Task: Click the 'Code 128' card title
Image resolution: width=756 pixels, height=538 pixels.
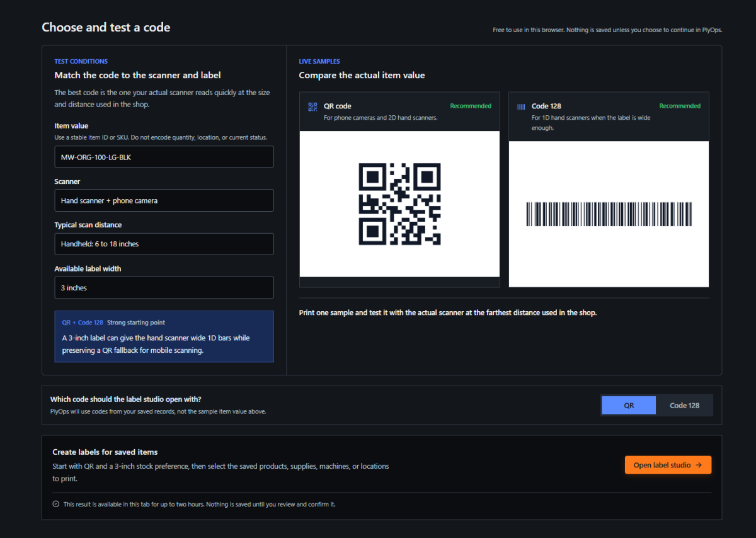Action: tap(546, 106)
